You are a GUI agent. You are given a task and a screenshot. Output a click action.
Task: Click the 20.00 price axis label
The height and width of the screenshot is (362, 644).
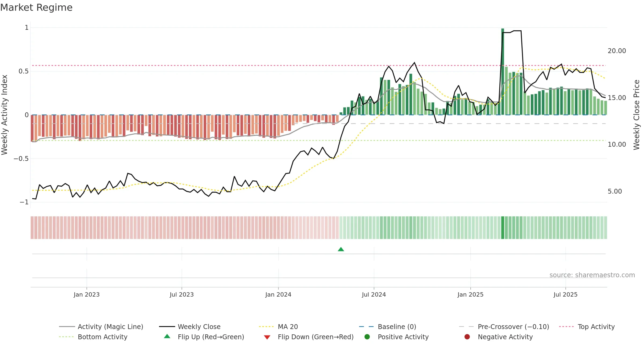point(617,51)
